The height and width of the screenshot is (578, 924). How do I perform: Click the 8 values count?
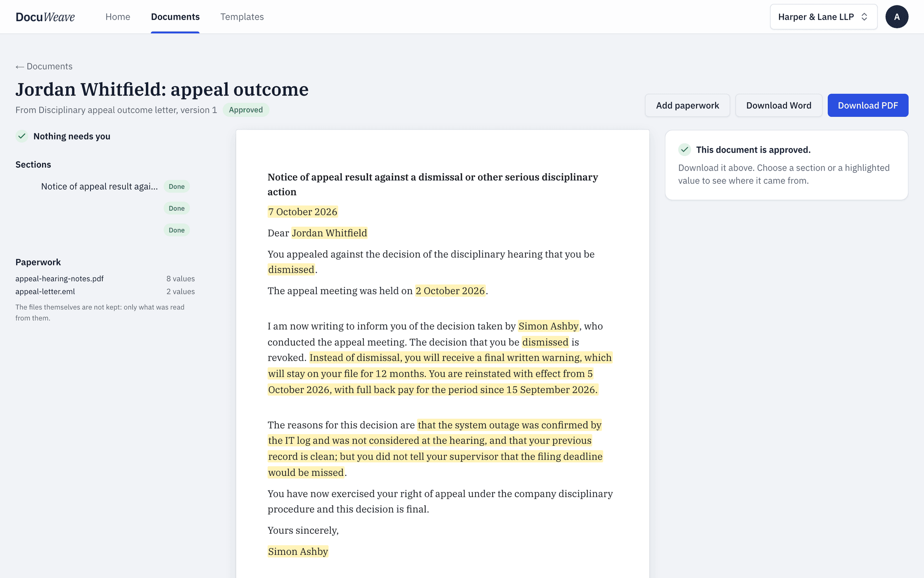point(181,279)
